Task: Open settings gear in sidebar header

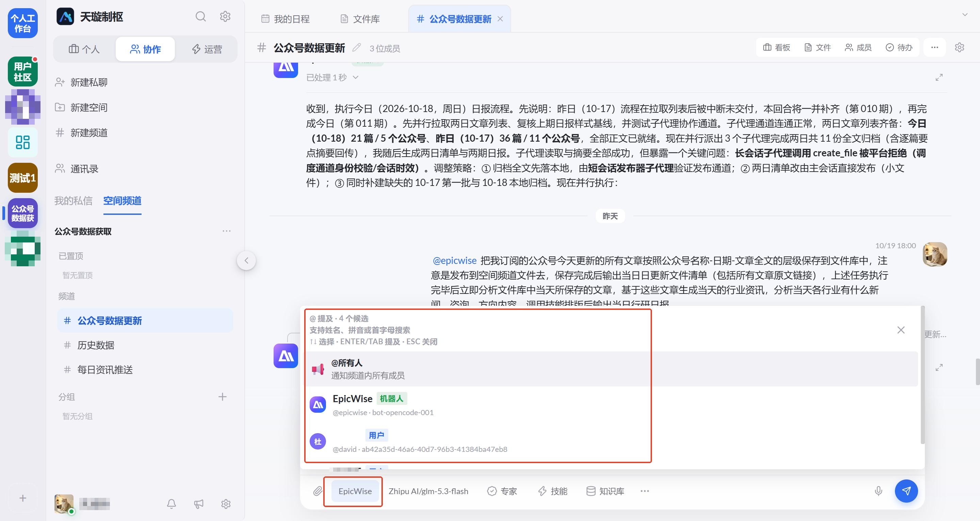Action: point(225,16)
